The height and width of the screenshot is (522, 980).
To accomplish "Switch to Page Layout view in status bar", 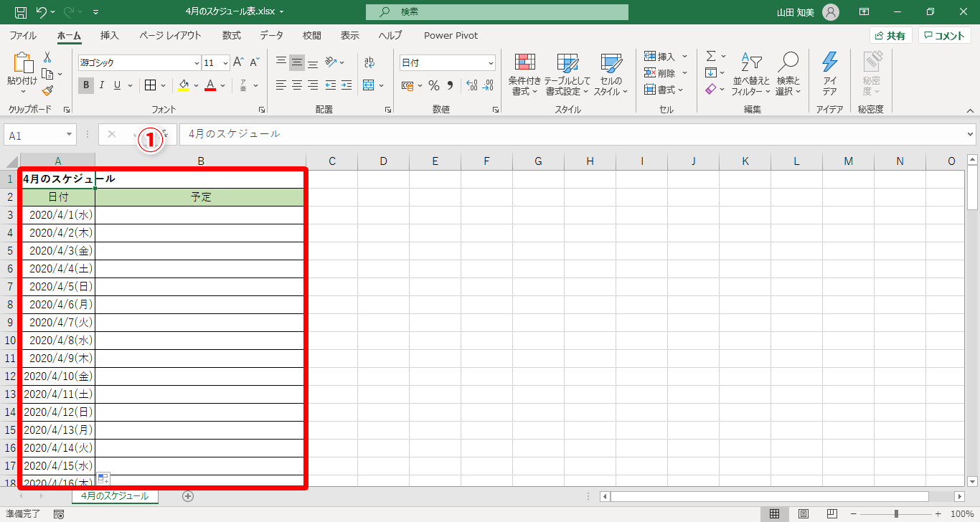I will click(804, 514).
